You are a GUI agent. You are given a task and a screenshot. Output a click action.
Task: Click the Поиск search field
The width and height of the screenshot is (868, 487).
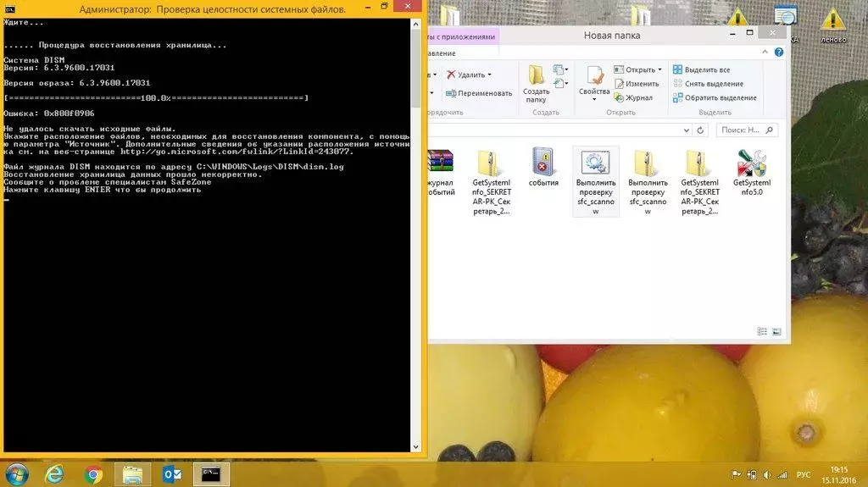coord(747,130)
